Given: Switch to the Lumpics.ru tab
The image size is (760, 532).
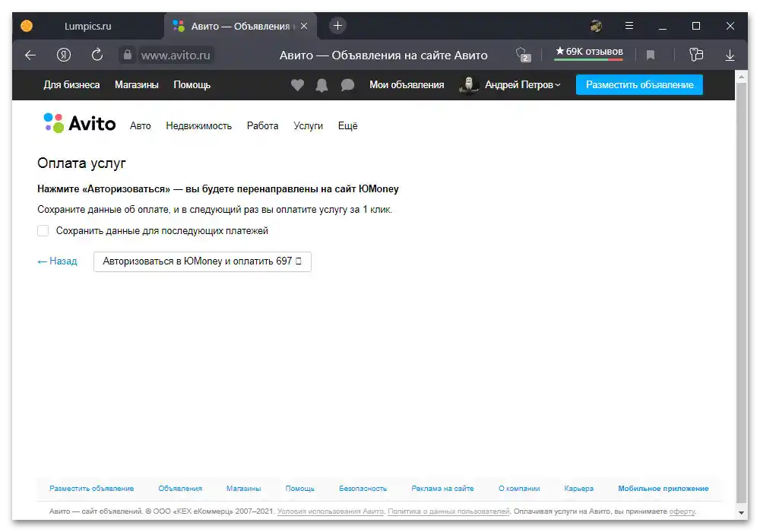Looking at the screenshot, I should 87,26.
